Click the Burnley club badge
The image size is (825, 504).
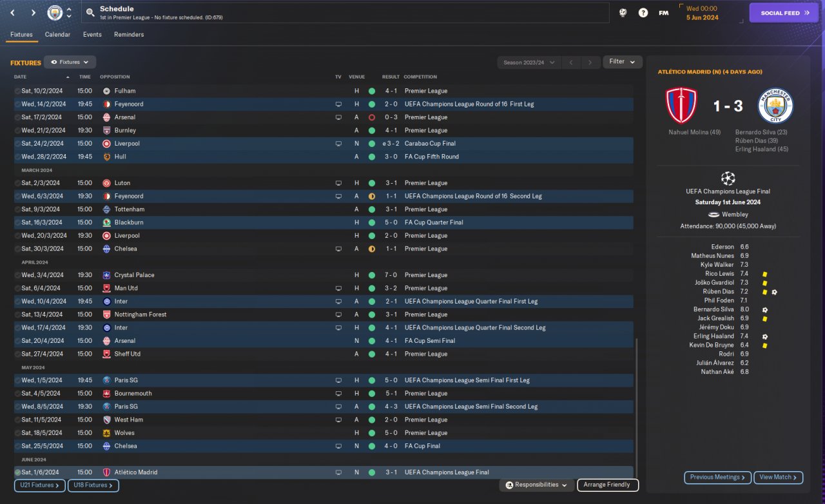[x=106, y=130]
